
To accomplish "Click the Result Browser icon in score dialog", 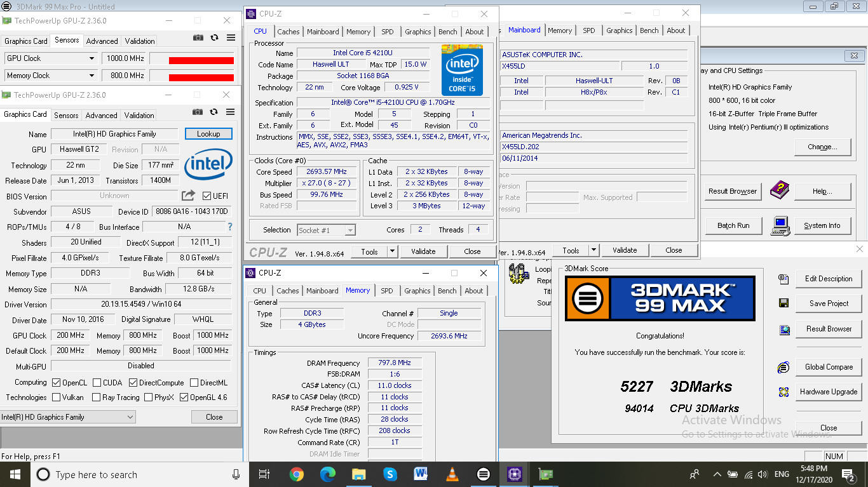I will point(783,330).
